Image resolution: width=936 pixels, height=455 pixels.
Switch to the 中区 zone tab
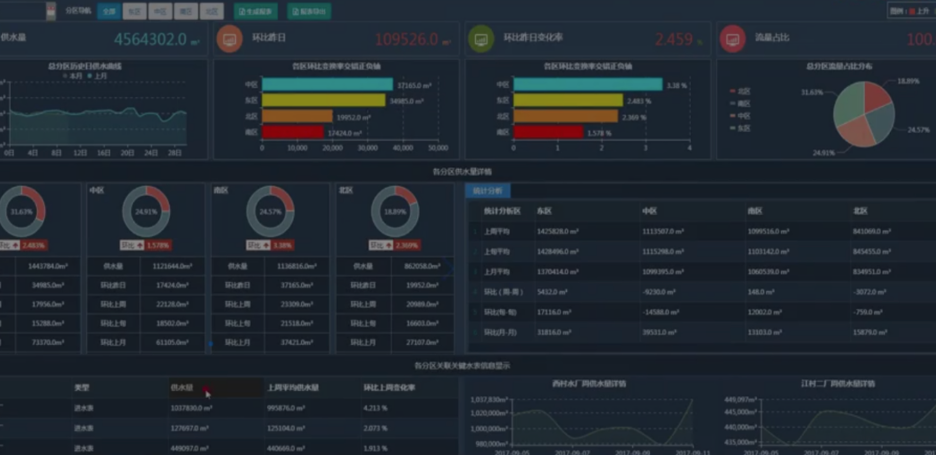159,11
